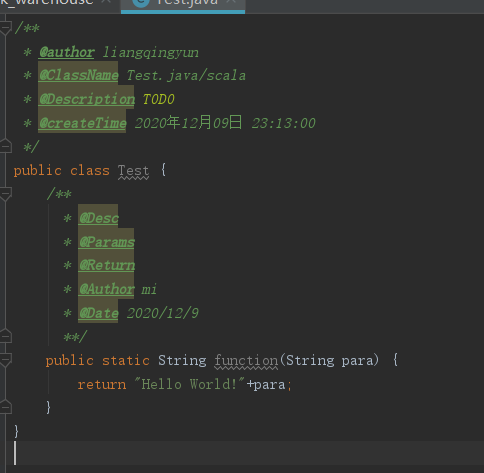Close the Test.java tab
This screenshot has width=484, height=473.
tap(232, 2)
